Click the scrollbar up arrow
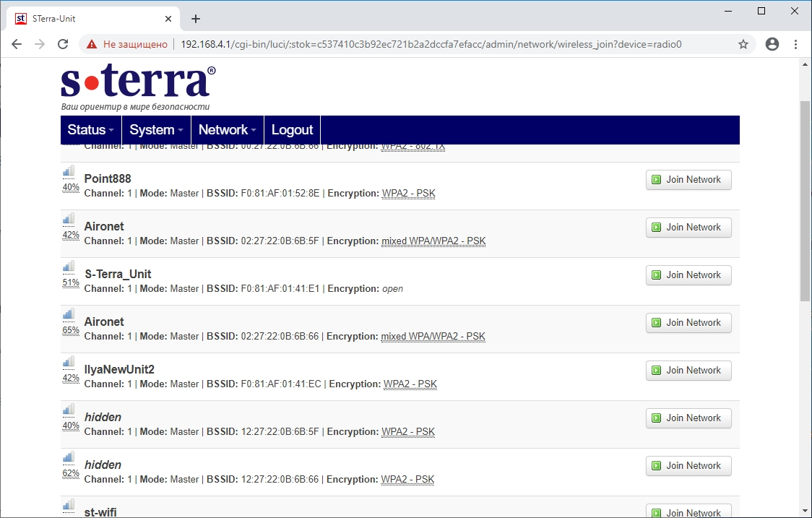The image size is (812, 518). [805, 65]
